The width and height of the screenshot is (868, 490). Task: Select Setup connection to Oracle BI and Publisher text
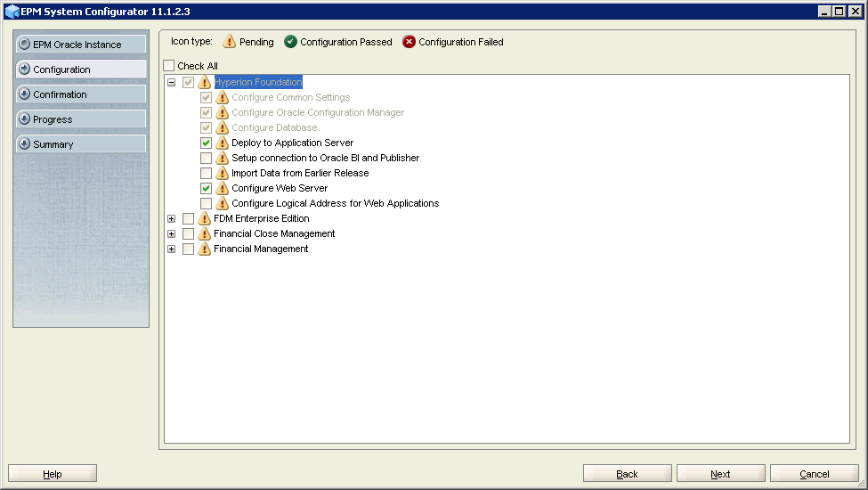(326, 158)
